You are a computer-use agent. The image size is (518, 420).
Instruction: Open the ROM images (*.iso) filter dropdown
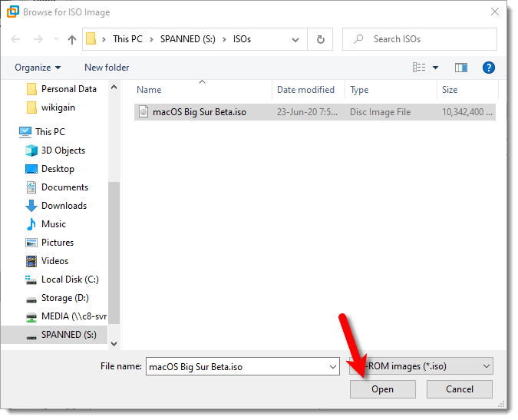click(x=421, y=366)
